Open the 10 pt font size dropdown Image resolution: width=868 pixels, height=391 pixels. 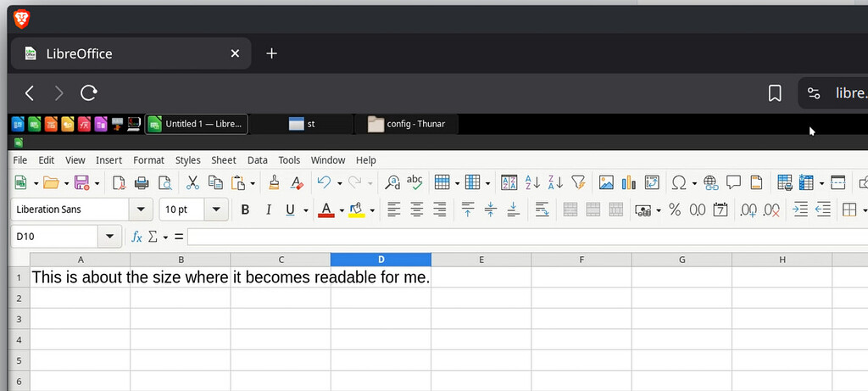click(x=217, y=209)
